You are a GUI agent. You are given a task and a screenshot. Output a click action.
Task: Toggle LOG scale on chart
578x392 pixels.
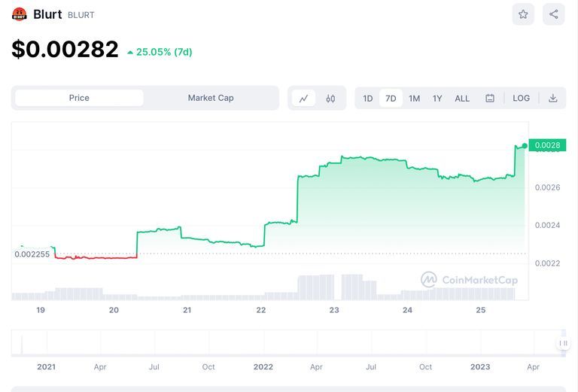tap(522, 99)
